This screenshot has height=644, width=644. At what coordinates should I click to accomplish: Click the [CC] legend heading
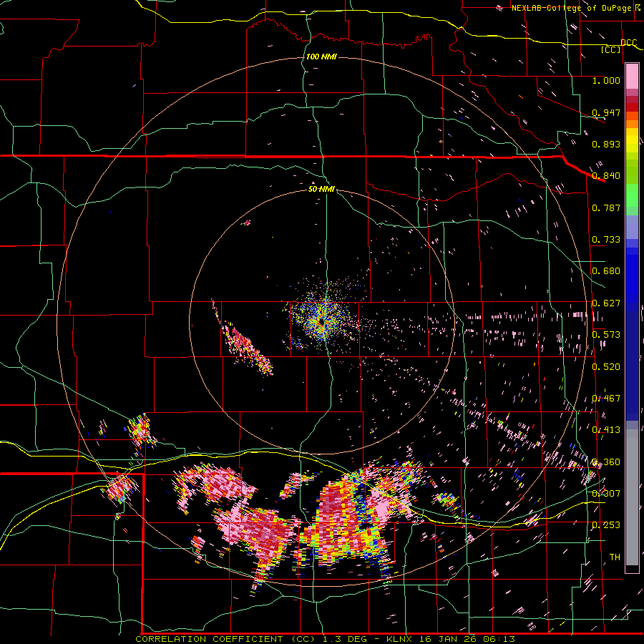[x=610, y=50]
